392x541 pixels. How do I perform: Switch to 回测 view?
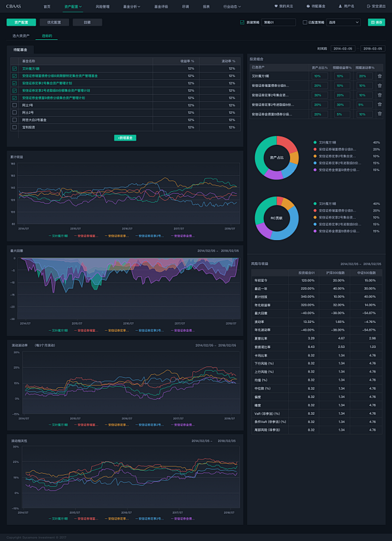tap(88, 23)
